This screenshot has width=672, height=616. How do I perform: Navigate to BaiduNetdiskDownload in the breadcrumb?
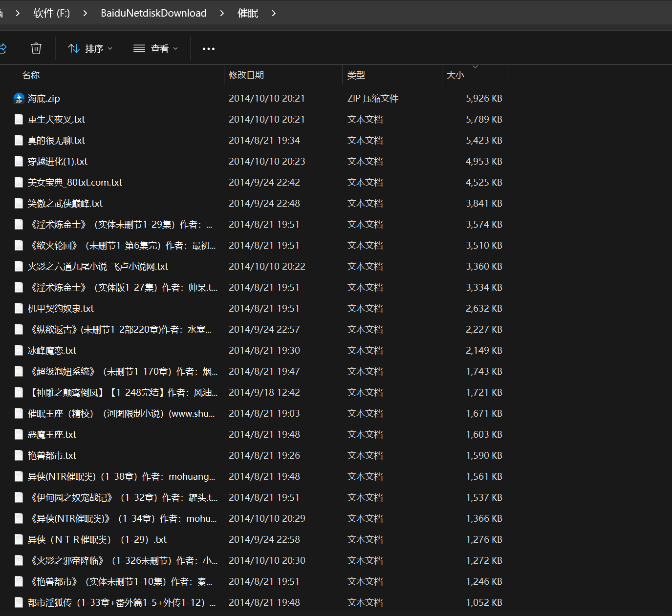[x=153, y=13]
